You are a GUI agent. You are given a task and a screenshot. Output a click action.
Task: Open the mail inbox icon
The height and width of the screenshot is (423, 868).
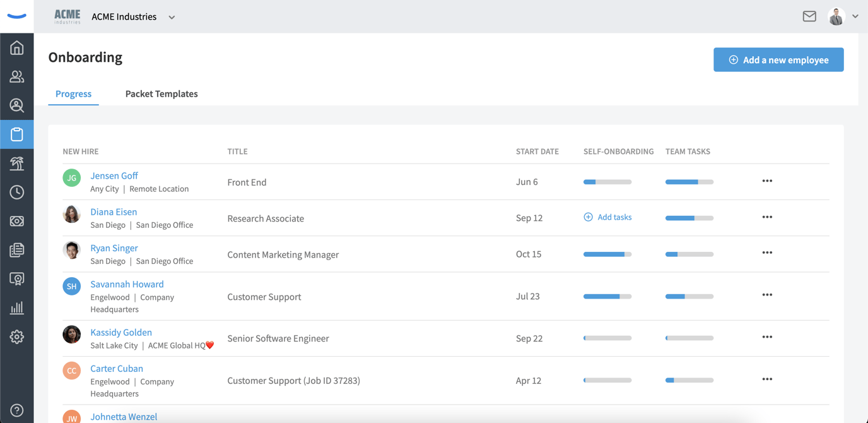809,16
